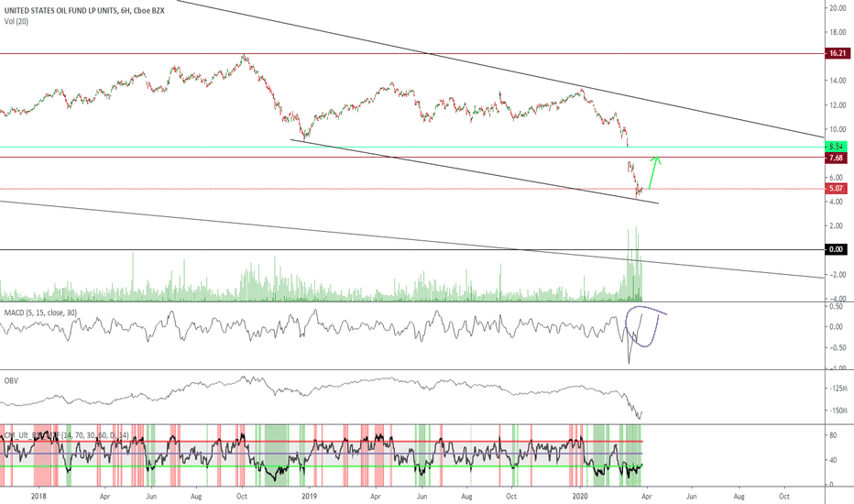Click the 10.00 price axis value
The width and height of the screenshot is (854, 504).
coord(838,129)
